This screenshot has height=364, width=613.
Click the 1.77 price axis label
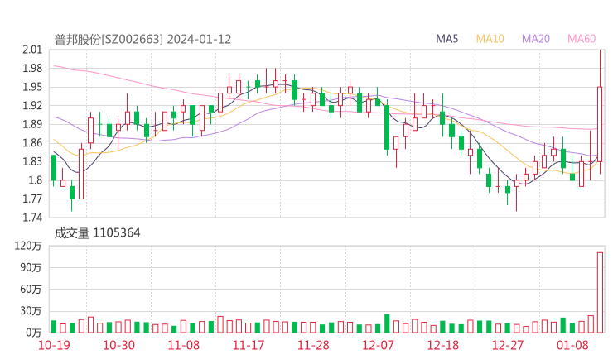click(32, 199)
